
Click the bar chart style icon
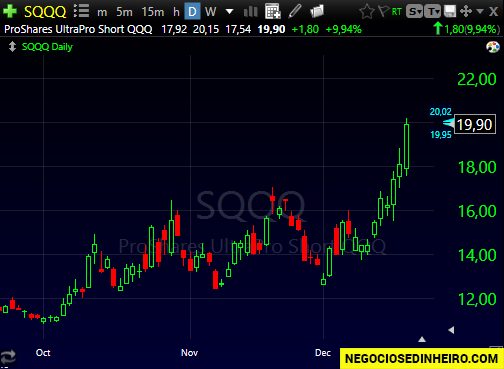coord(251,12)
